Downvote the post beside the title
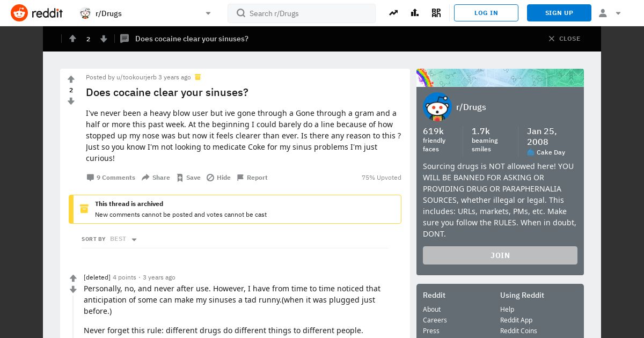644x338 pixels. click(71, 101)
